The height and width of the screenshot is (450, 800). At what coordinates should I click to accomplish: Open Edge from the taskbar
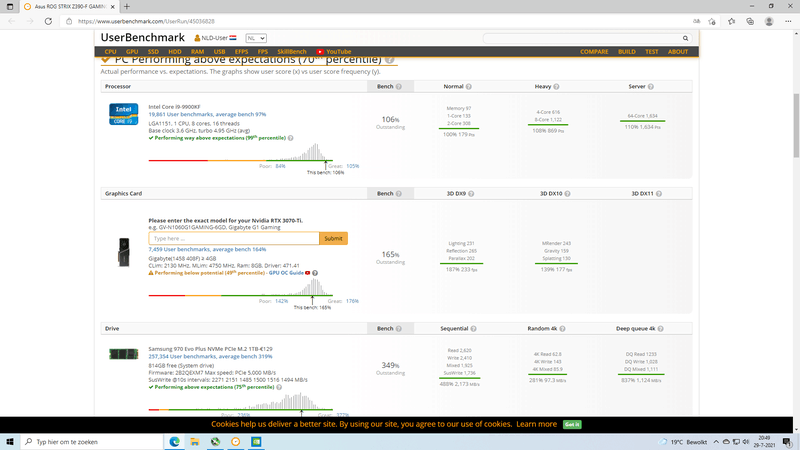click(x=174, y=442)
